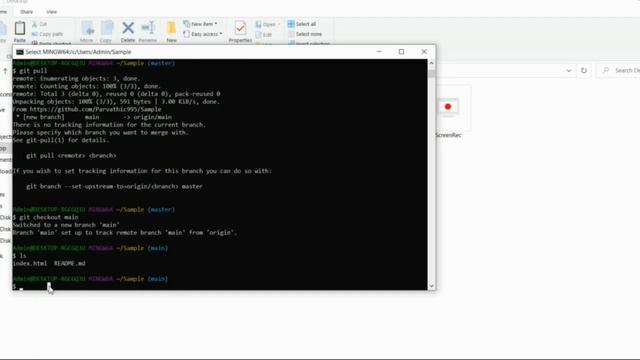
Task: Minimize the MINGW64 terminal window
Action: (x=379, y=52)
